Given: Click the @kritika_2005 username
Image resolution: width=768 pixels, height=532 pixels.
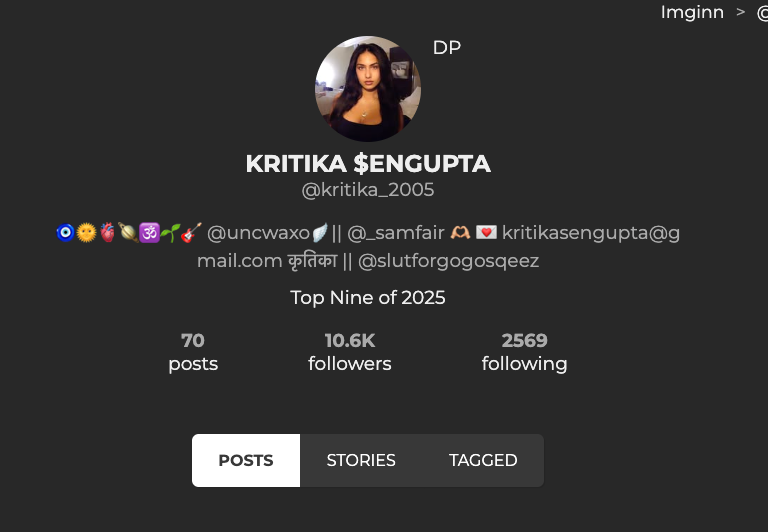Looking at the screenshot, I should 368,190.
